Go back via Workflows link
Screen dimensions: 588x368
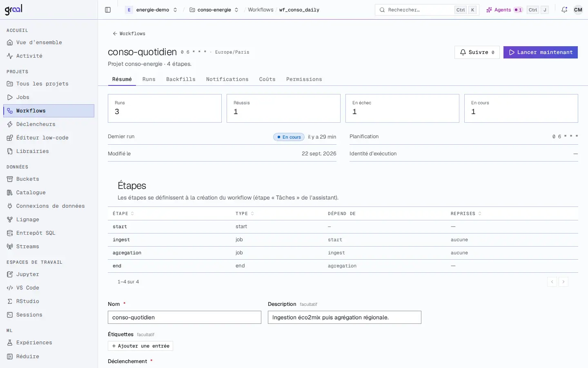[x=129, y=34]
